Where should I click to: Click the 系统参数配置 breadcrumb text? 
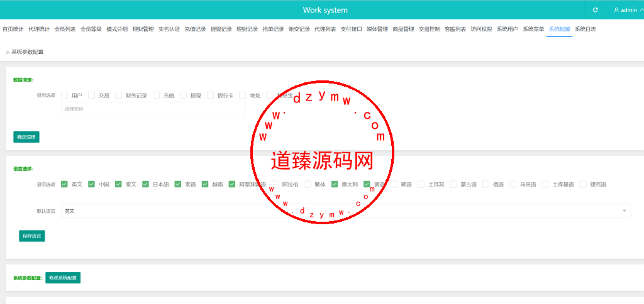28,52
